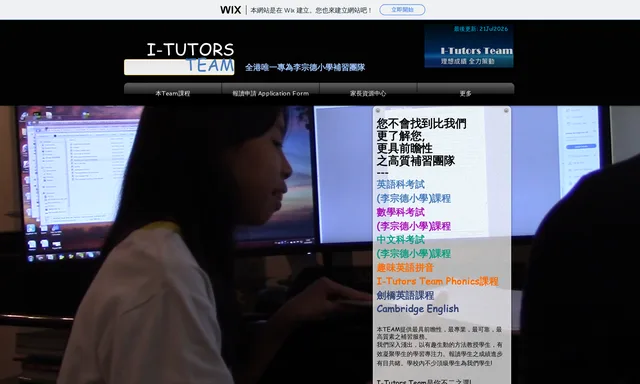The image size is (640, 384).
Task: Open the blue (李宗德小學)課程 link
Action: coord(413,198)
